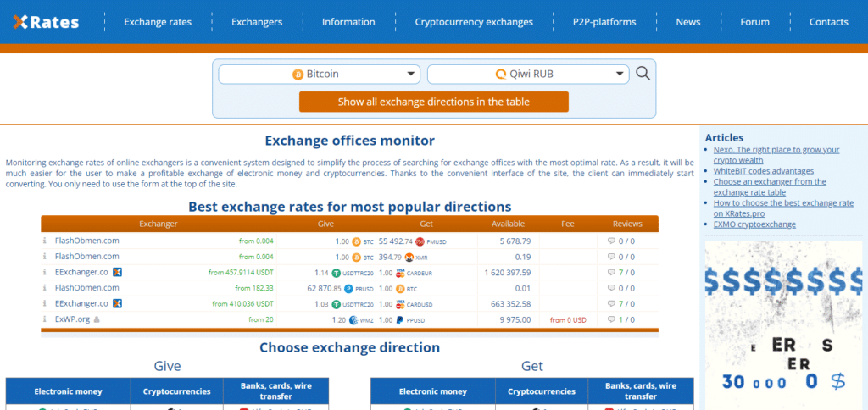Click the red PMUSD coin icon
Image resolution: width=868 pixels, height=410 pixels.
(420, 241)
